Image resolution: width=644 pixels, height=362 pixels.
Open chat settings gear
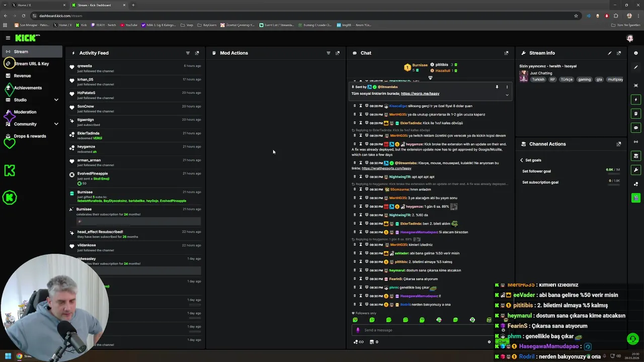(x=489, y=342)
